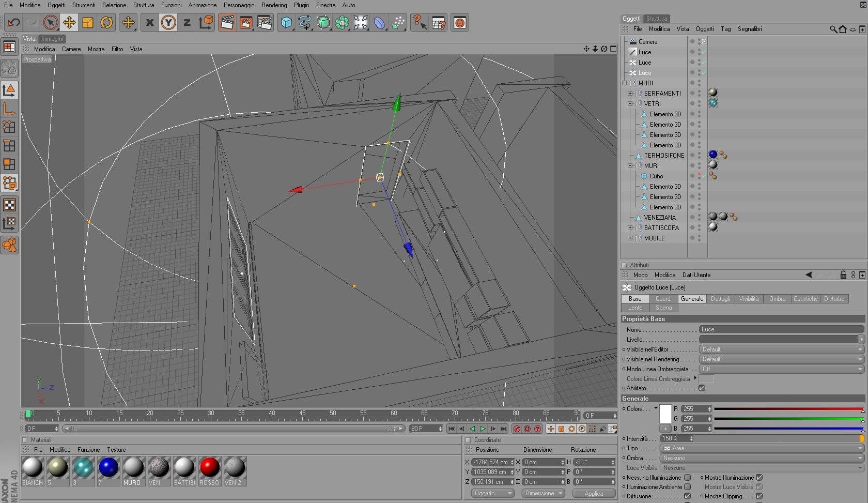Open the Ombra dropdown
868x503 pixels.
762,458
